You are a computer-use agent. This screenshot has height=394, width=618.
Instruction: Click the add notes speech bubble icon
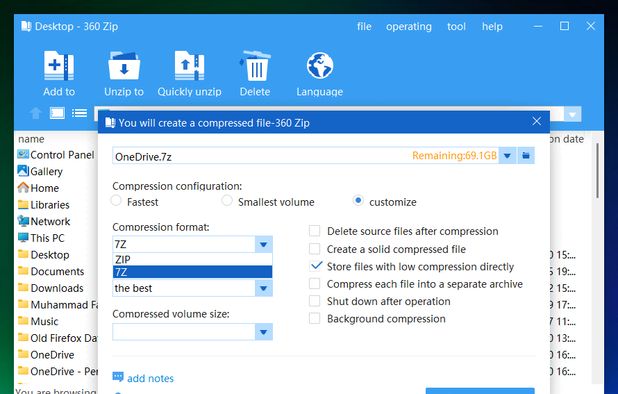click(x=118, y=377)
